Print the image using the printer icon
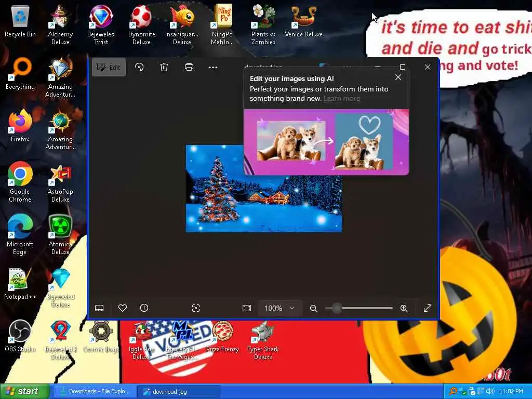 pos(189,67)
